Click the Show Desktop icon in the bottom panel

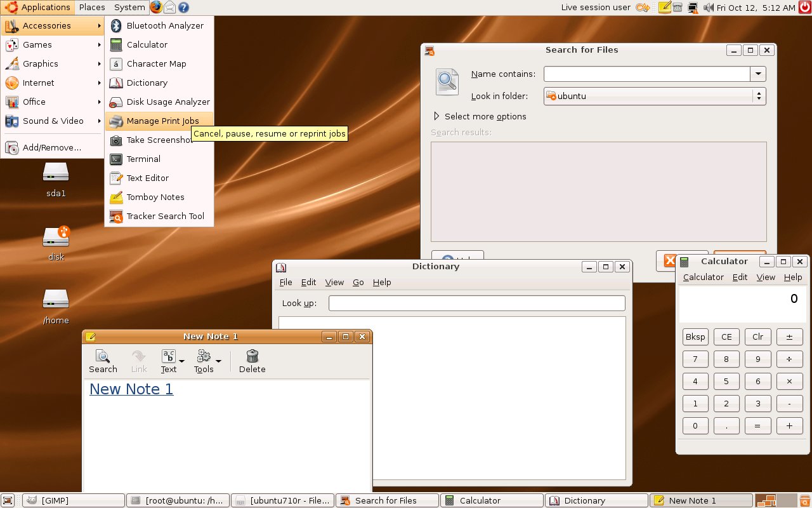point(8,500)
